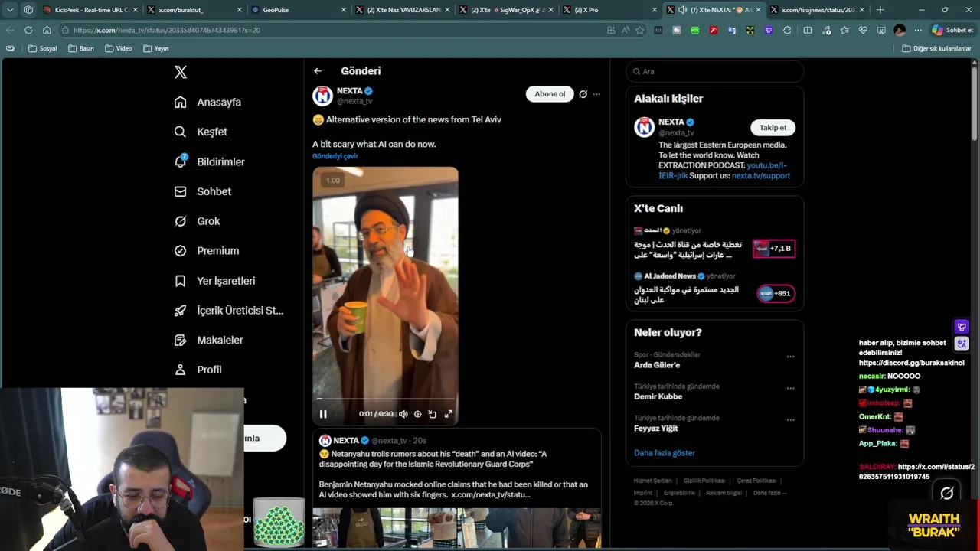Open the post's three-dot more menu
The image size is (980, 551).
click(x=596, y=94)
